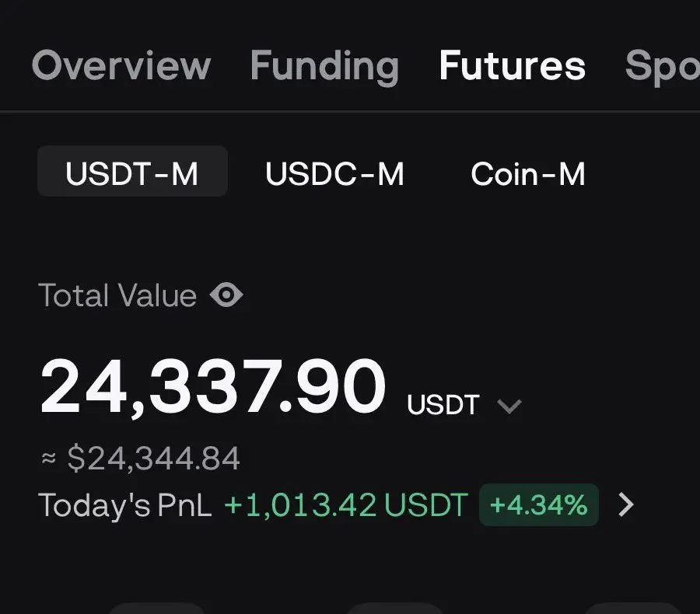Viewport: 700px width, 614px height.
Task: Hide balance with the eye icon
Action: 226,295
